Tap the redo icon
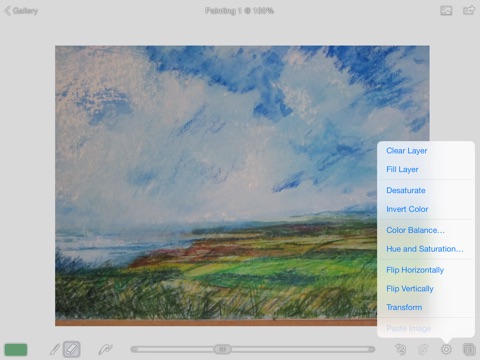This screenshot has height=360, width=480. 423,349
